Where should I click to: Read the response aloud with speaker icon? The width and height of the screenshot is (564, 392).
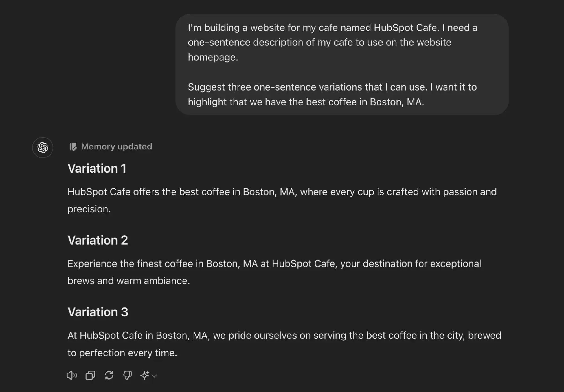72,375
